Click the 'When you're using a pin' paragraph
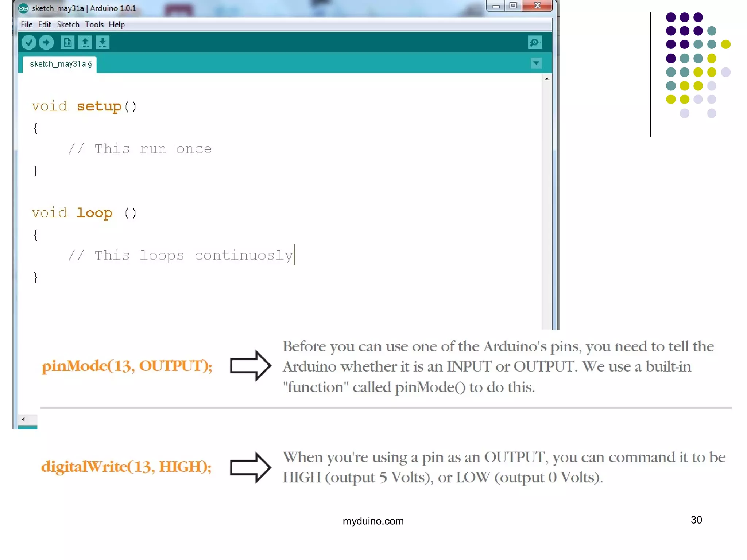This screenshot has height=560, width=747. pyautogui.click(x=504, y=467)
